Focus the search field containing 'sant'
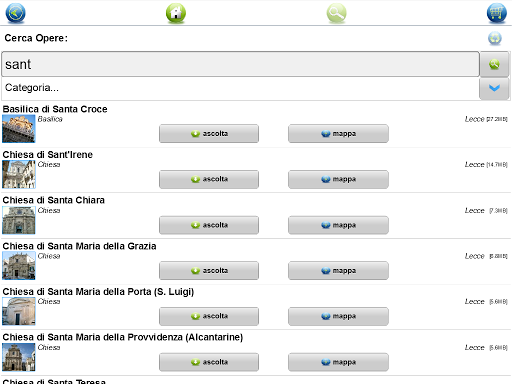The image size is (512, 384). (240, 64)
